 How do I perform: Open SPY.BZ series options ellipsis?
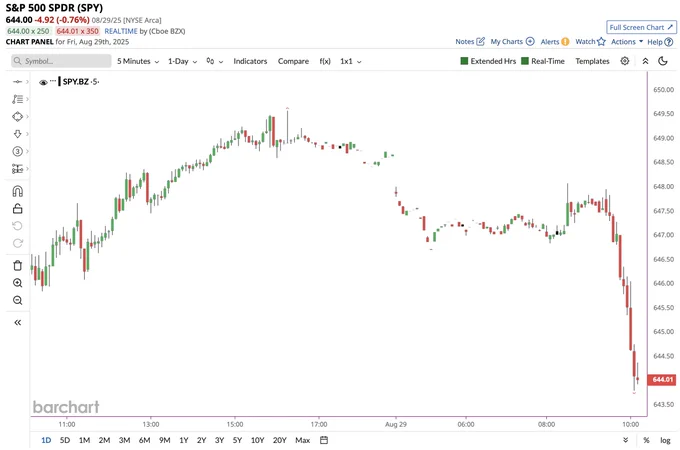tap(52, 81)
